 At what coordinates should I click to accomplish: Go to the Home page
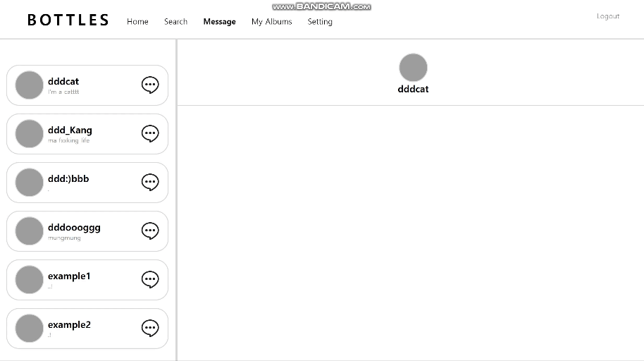click(x=137, y=21)
